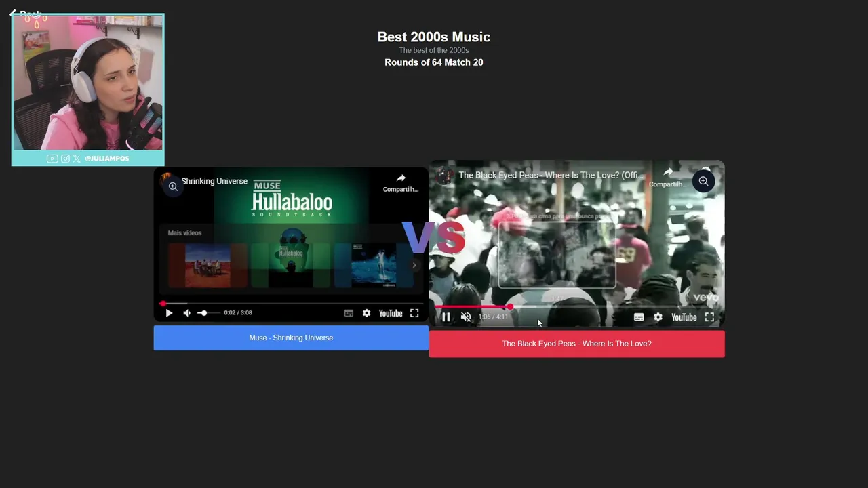
Task: Play the Muse Shrinking Universe video
Action: point(169,313)
